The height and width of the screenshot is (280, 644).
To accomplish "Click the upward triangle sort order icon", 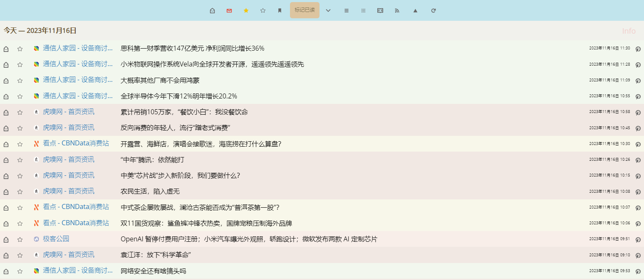I will 415,10.
